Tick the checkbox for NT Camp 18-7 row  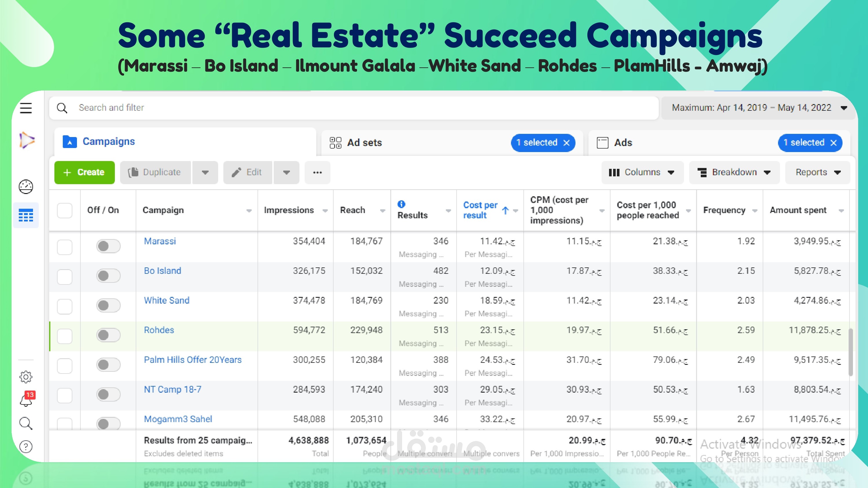pyautogui.click(x=65, y=395)
